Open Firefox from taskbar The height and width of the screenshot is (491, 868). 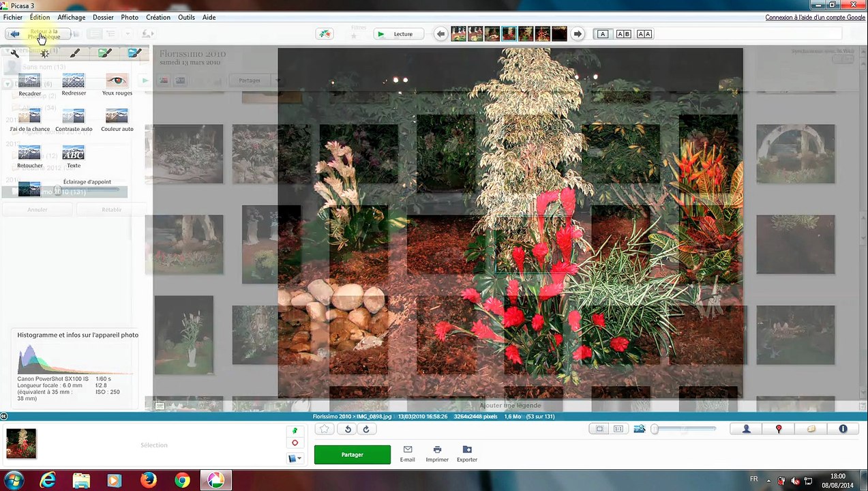(149, 481)
